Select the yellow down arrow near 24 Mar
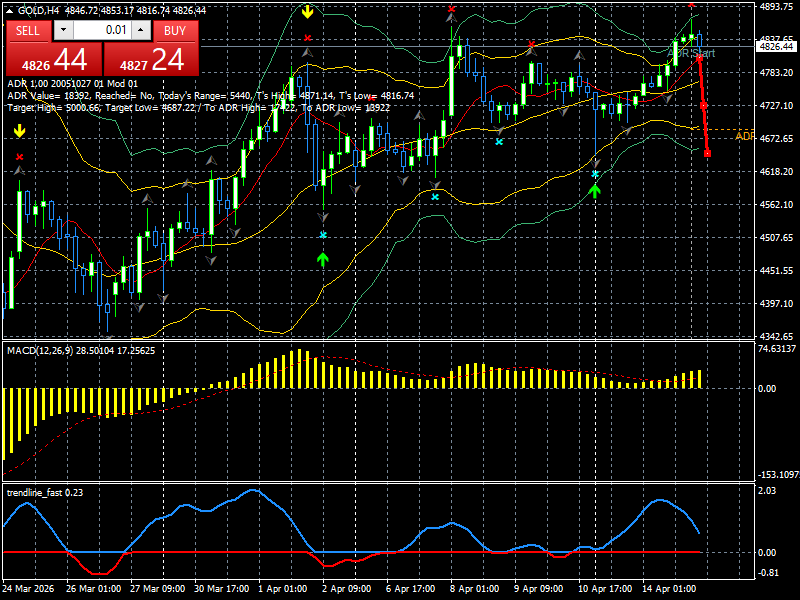Viewport: 800px width, 600px height. point(19,131)
